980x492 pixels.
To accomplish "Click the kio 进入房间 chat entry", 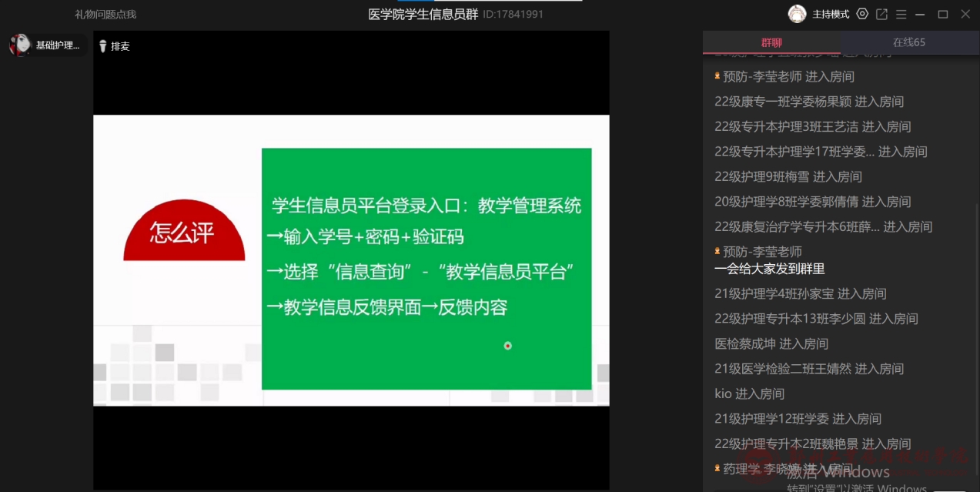I will click(x=749, y=393).
